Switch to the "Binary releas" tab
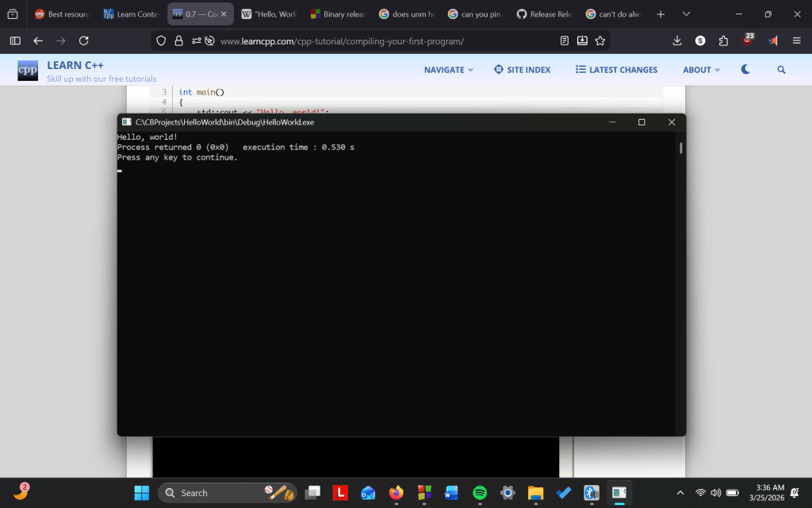 [x=337, y=14]
